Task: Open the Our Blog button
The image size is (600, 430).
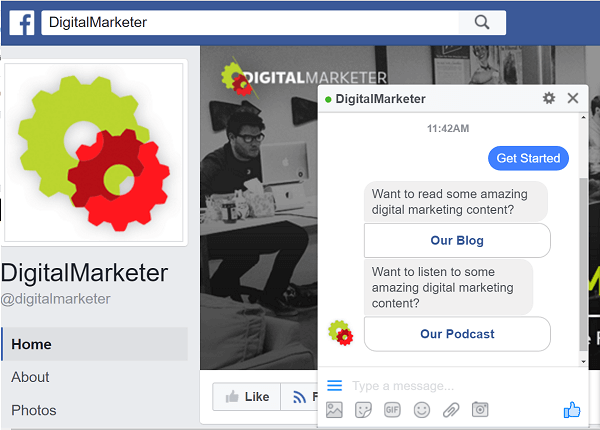Action: (x=457, y=240)
